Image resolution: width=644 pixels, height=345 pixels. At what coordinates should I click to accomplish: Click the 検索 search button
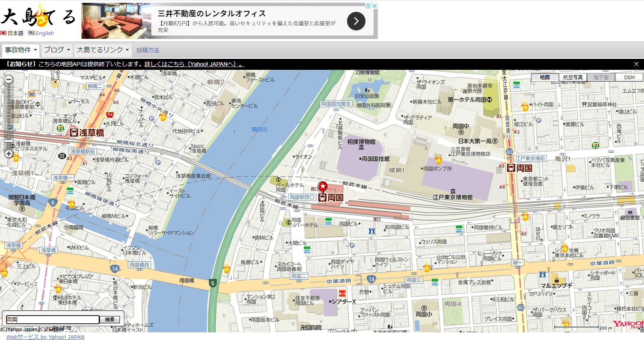(110, 320)
